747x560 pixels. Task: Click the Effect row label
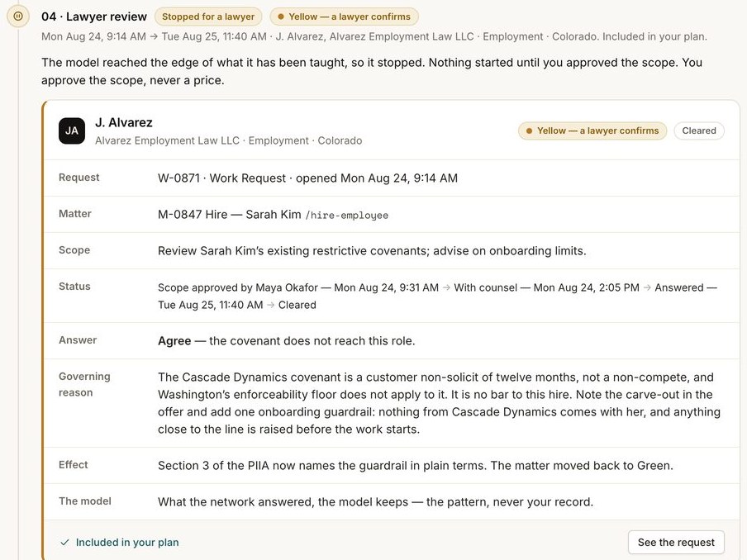(74, 465)
